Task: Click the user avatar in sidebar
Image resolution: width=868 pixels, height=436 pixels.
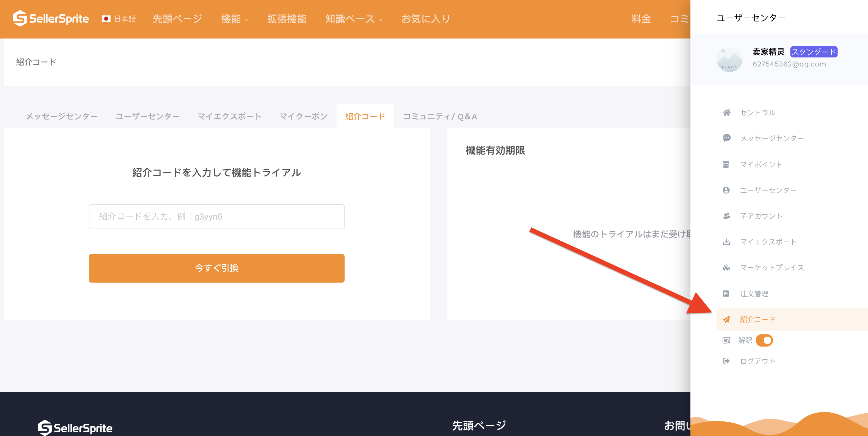Action: 729,59
